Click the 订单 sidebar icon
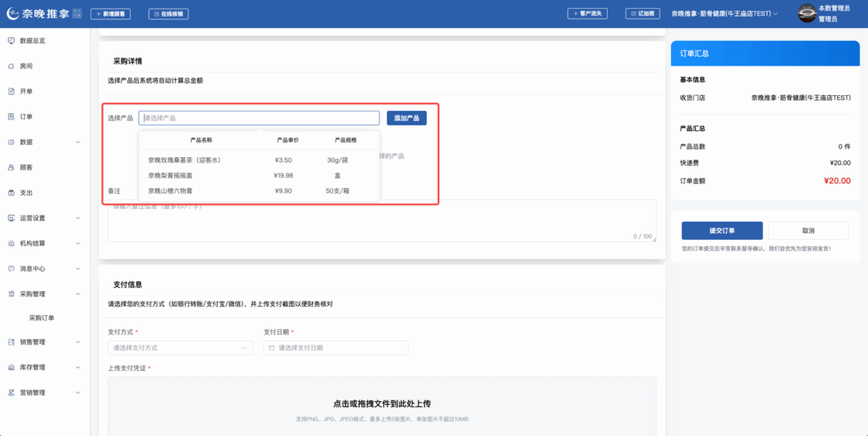Screen dimensions: 868x436 click(11, 117)
